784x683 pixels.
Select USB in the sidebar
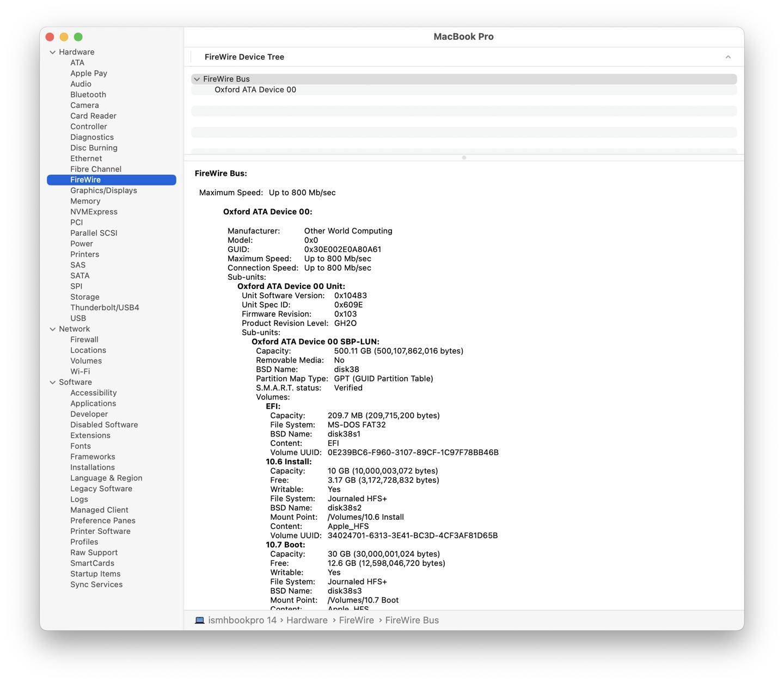[78, 318]
